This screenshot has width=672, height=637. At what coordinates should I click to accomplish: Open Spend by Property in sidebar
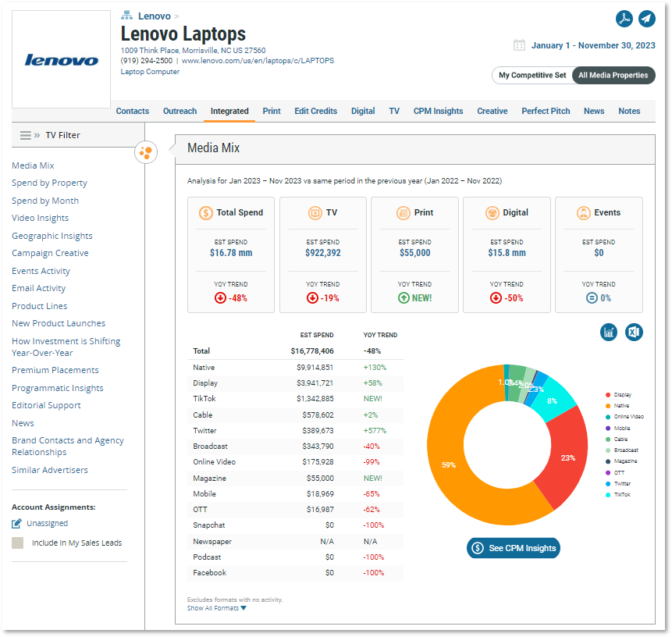point(49,183)
